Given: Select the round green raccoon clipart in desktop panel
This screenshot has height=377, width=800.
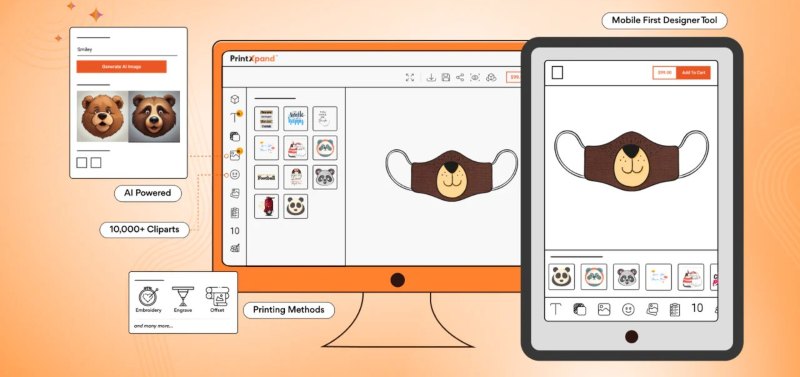Looking at the screenshot, I should click(325, 148).
